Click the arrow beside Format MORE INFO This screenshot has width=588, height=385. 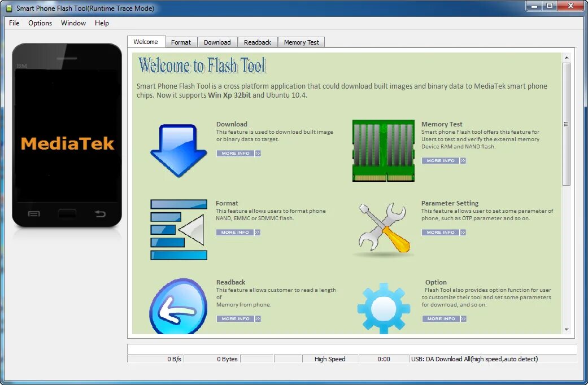257,233
